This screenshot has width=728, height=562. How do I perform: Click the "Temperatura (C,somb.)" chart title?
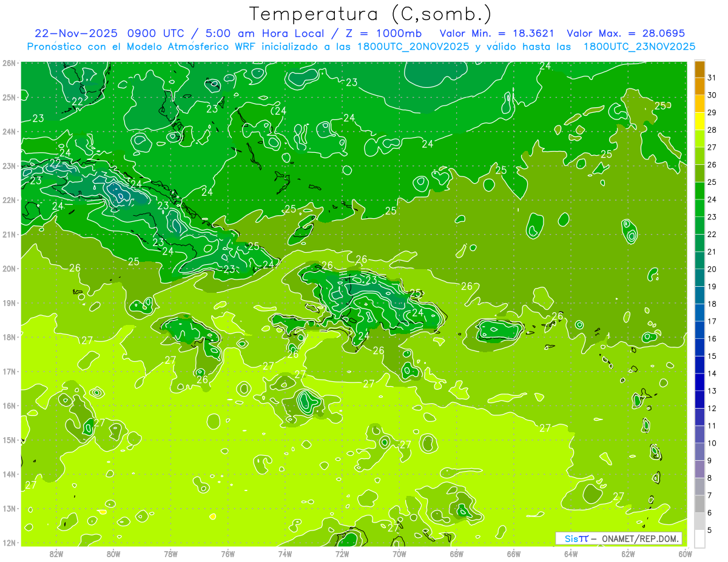coord(371,14)
